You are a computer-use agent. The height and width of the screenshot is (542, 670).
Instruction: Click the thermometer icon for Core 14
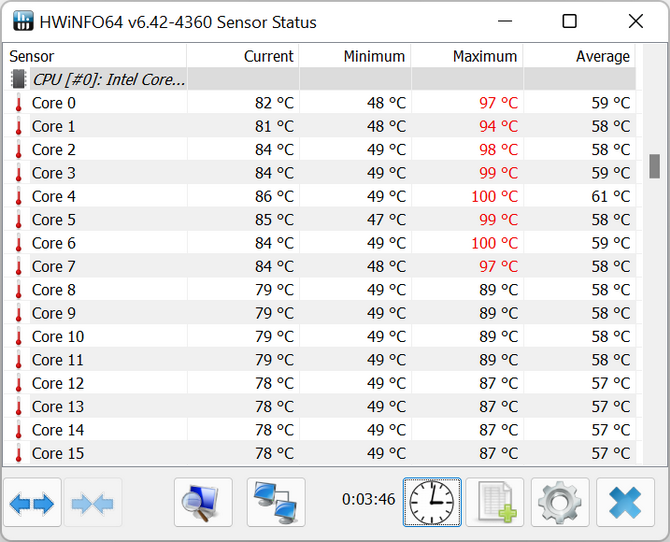pos(18,430)
